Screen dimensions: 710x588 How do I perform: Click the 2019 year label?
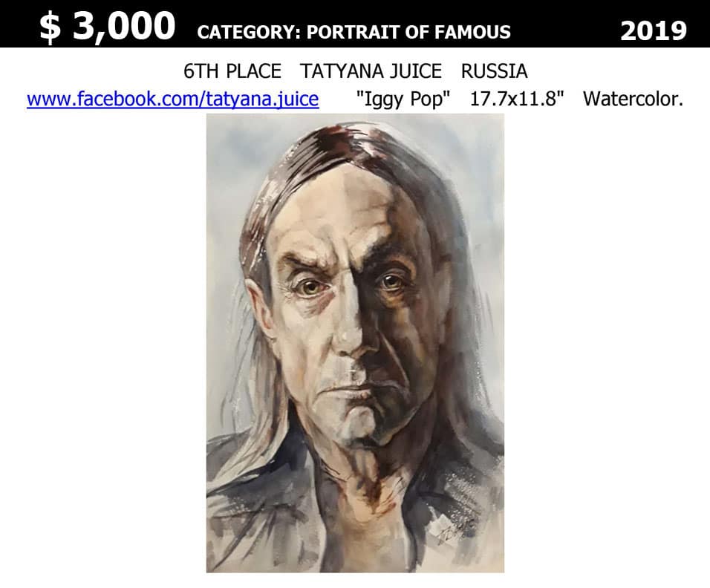pyautogui.click(x=654, y=30)
